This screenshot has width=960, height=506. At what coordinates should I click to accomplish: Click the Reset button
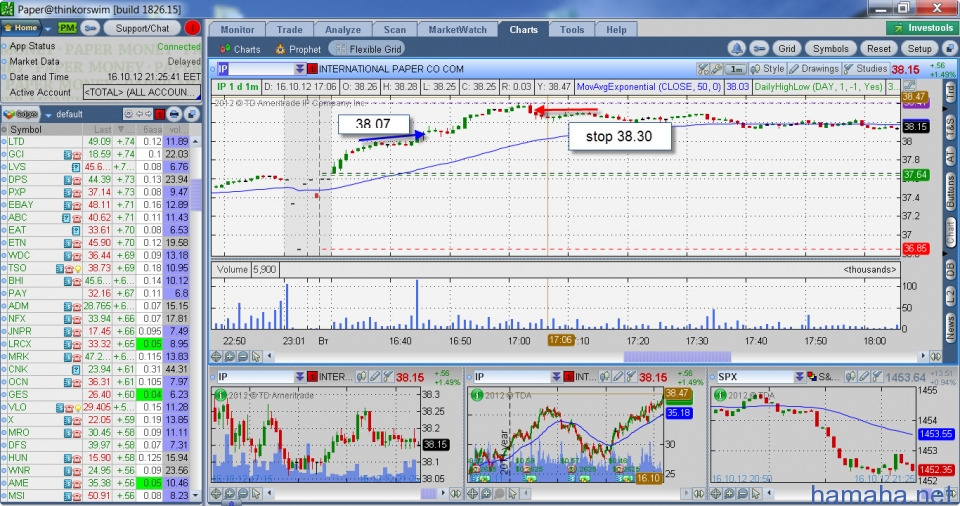coord(879,48)
